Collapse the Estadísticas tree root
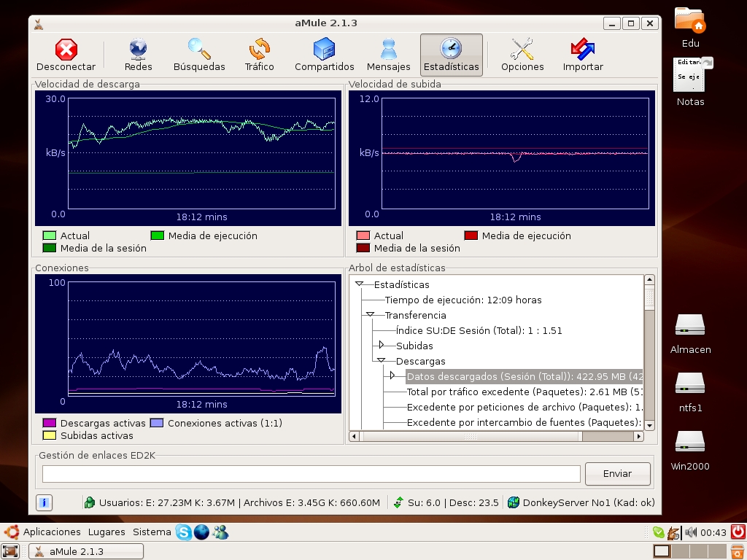Screen dimensions: 747x560 (x=359, y=284)
